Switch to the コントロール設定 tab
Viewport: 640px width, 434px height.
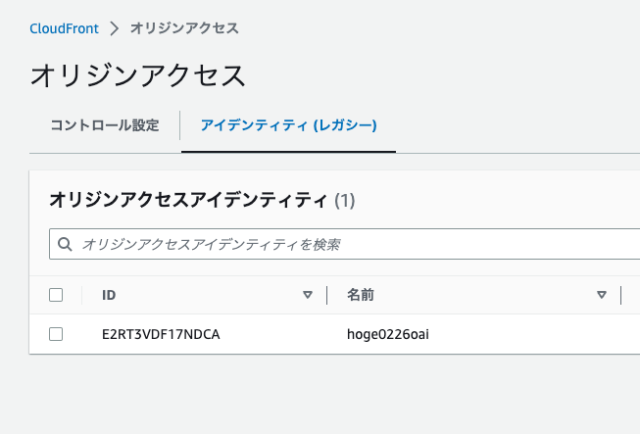105,125
